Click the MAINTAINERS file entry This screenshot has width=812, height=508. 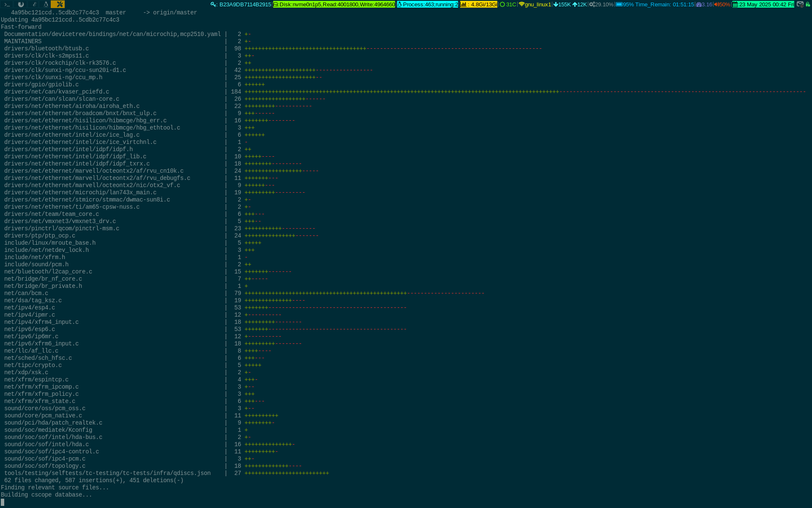point(23,41)
